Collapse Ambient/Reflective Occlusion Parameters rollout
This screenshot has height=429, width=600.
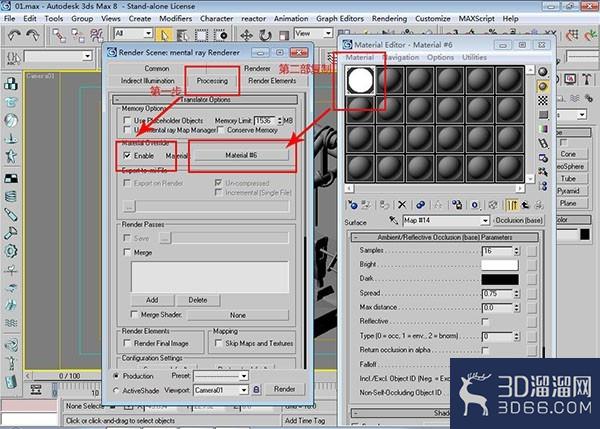[x=445, y=237]
